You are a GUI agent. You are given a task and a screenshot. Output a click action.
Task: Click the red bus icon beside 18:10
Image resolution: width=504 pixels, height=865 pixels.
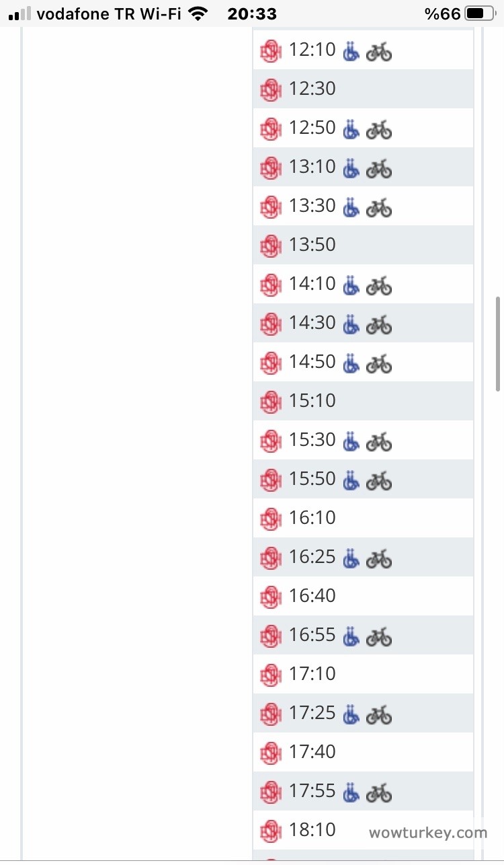pyautogui.click(x=270, y=831)
